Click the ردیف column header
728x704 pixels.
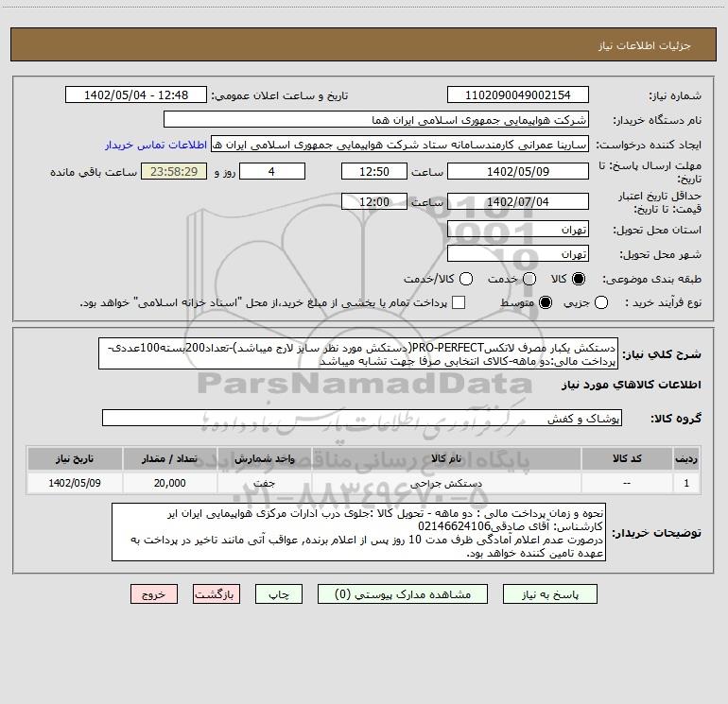[686, 458]
